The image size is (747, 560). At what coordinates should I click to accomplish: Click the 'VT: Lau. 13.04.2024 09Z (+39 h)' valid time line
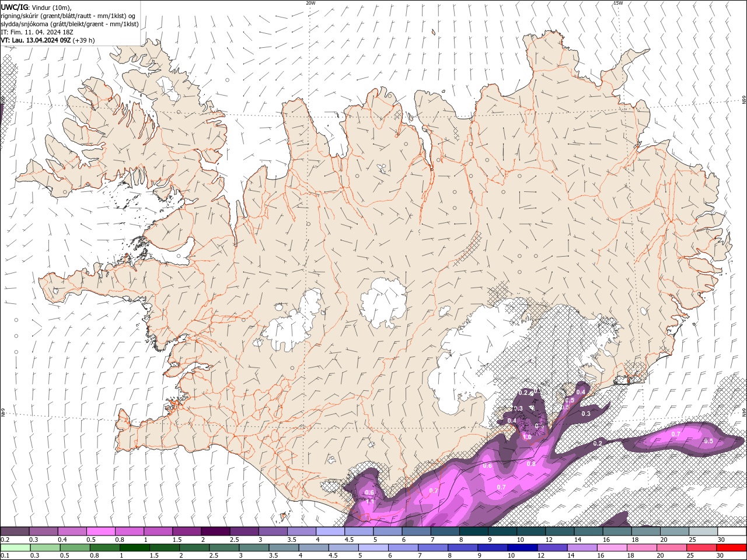pyautogui.click(x=48, y=40)
